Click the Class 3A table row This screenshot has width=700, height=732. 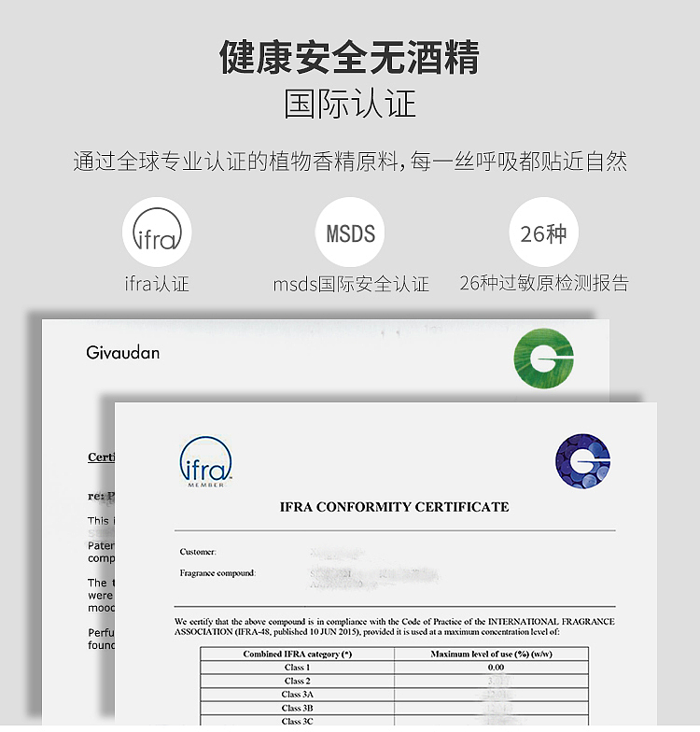[394, 695]
